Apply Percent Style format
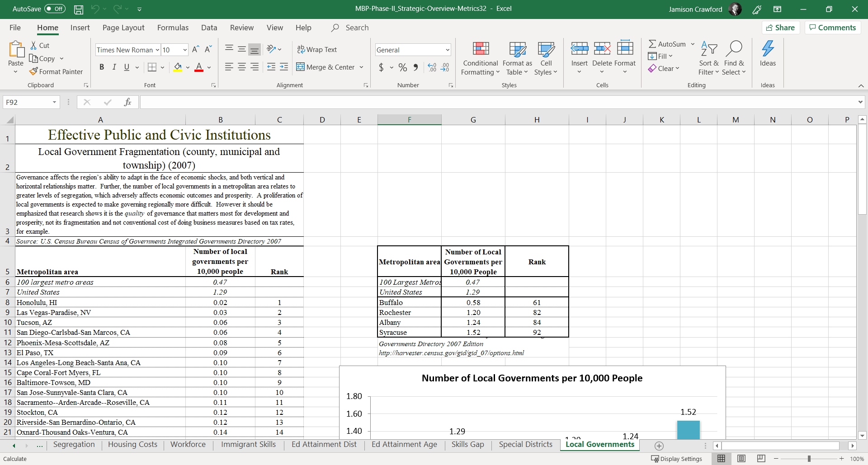The image size is (868, 465). (x=403, y=67)
